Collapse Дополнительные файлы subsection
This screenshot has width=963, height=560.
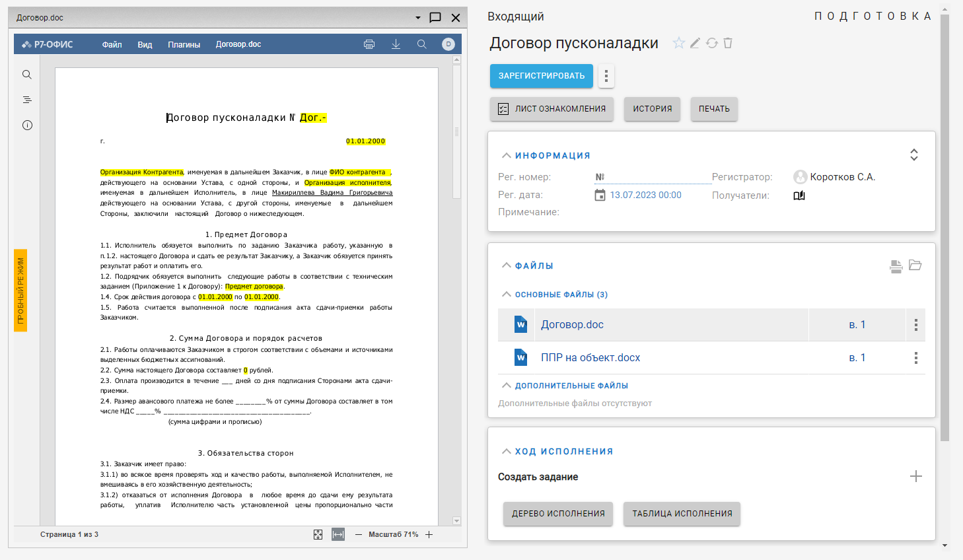(507, 386)
